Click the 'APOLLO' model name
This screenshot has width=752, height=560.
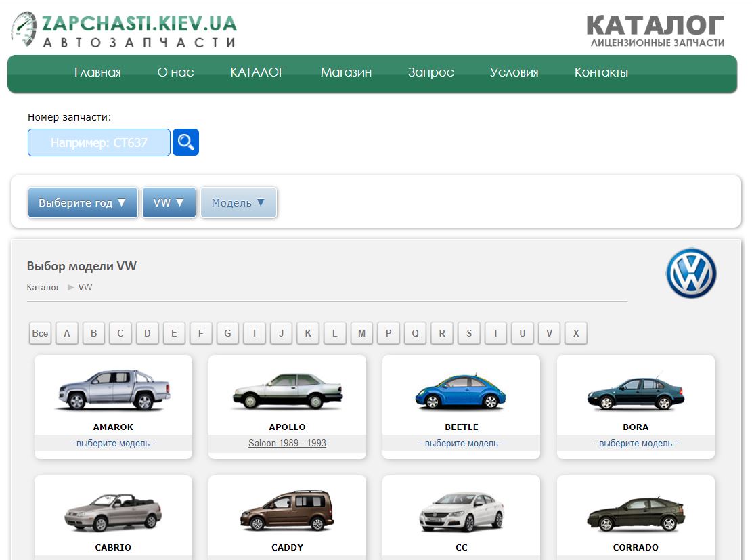[x=287, y=427]
